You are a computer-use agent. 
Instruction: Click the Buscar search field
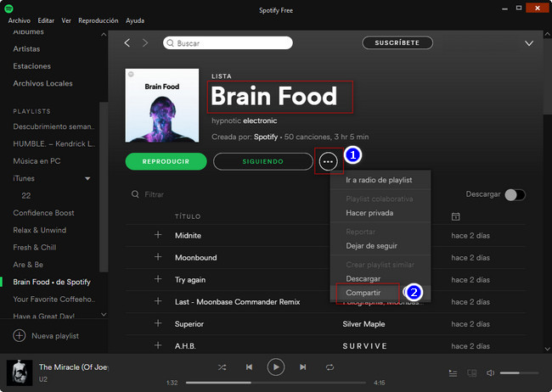click(228, 43)
